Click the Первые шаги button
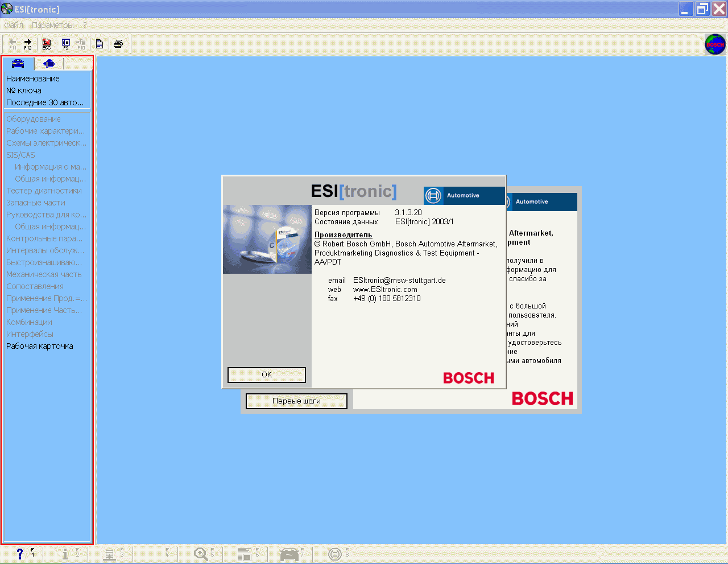728x564 pixels. click(x=296, y=401)
